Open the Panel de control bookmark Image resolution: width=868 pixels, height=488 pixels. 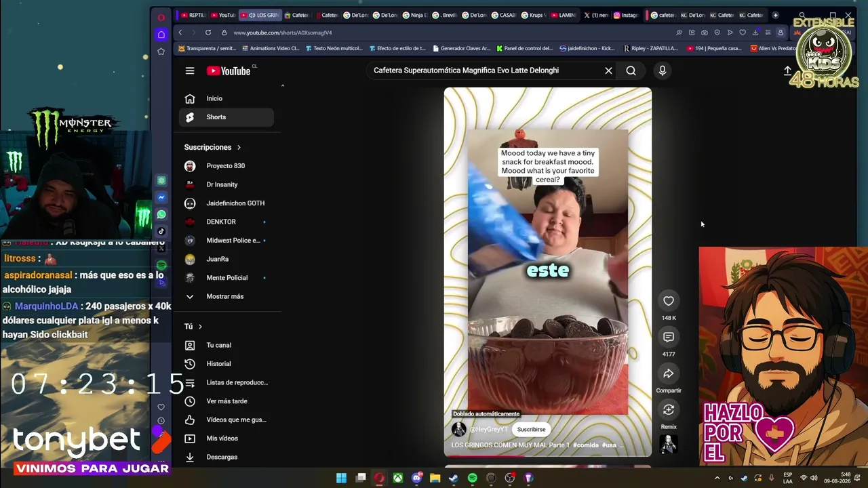coord(525,49)
